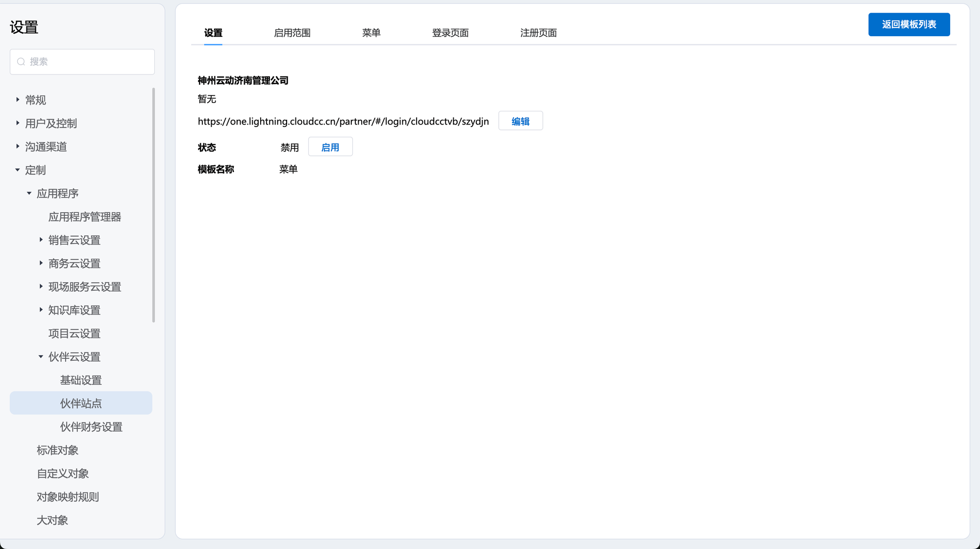The height and width of the screenshot is (549, 980).
Task: Open the 登录页面 tab
Action: pyautogui.click(x=450, y=33)
